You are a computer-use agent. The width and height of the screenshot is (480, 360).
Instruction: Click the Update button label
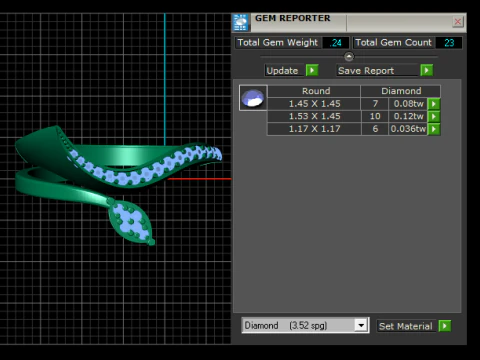click(x=284, y=70)
